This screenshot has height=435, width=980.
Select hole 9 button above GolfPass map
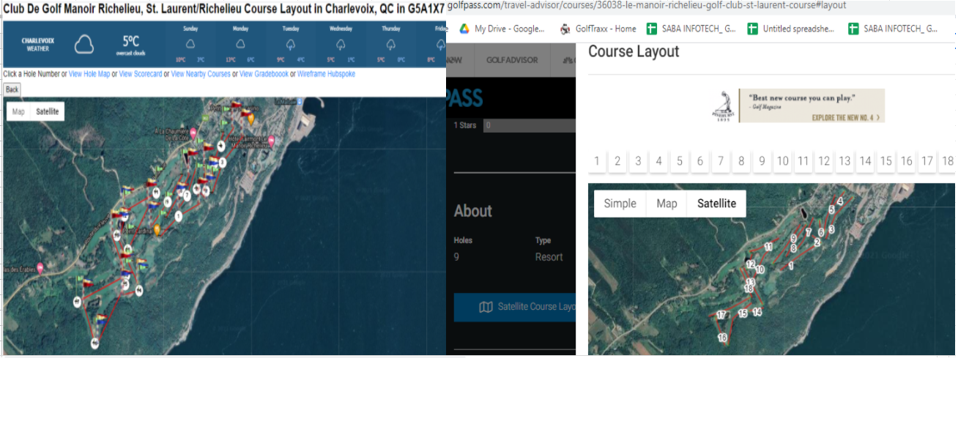click(762, 161)
